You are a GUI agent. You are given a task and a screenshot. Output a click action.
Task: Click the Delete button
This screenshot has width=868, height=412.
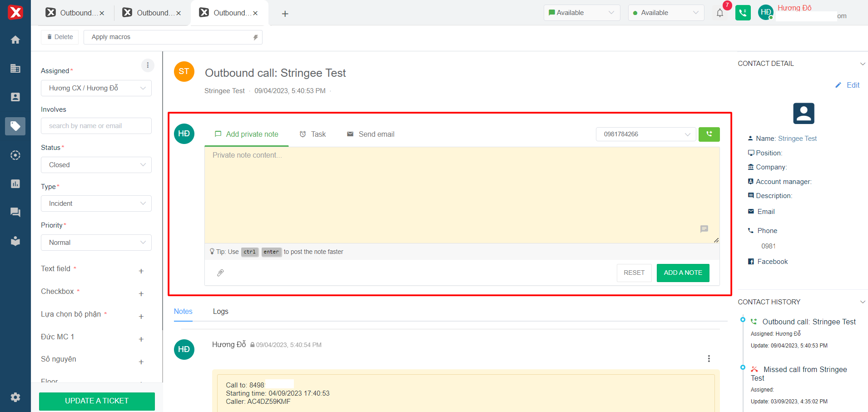(60, 37)
